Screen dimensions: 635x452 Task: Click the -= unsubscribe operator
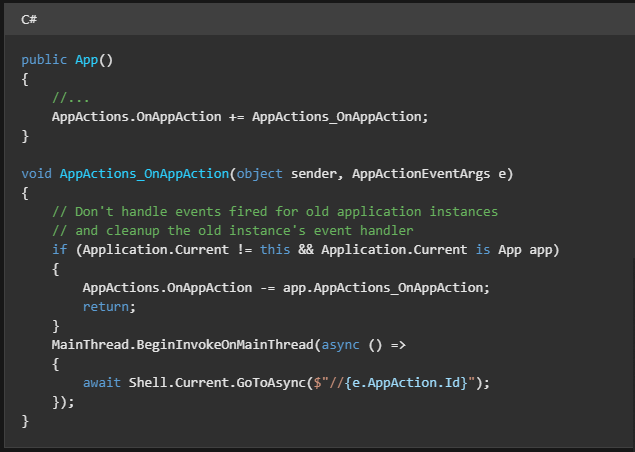pyautogui.click(x=268, y=287)
